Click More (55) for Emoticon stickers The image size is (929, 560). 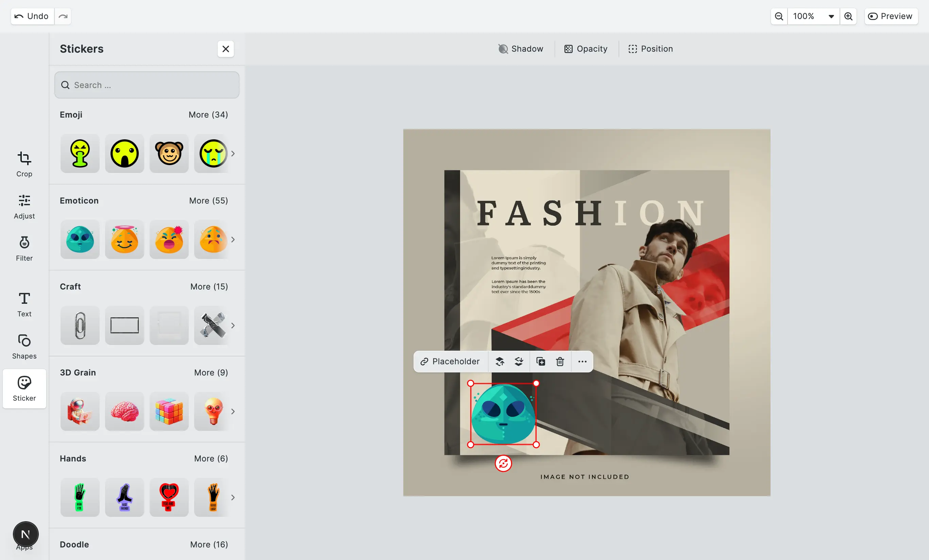pyautogui.click(x=208, y=200)
